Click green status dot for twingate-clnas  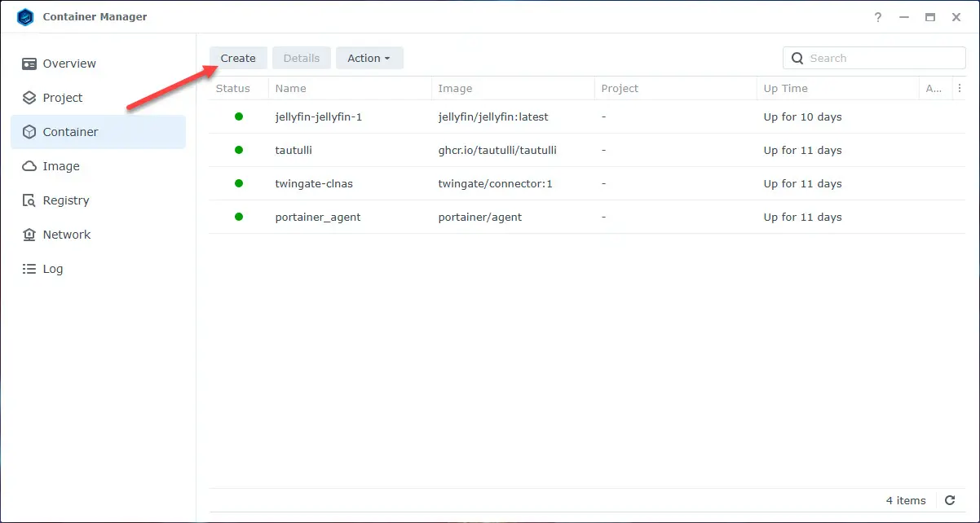[x=239, y=183]
